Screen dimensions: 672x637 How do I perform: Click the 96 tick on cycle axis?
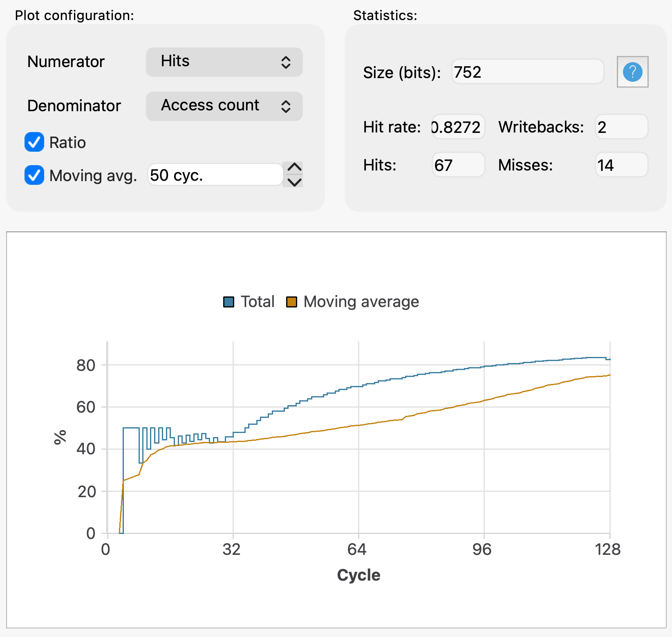(x=482, y=549)
